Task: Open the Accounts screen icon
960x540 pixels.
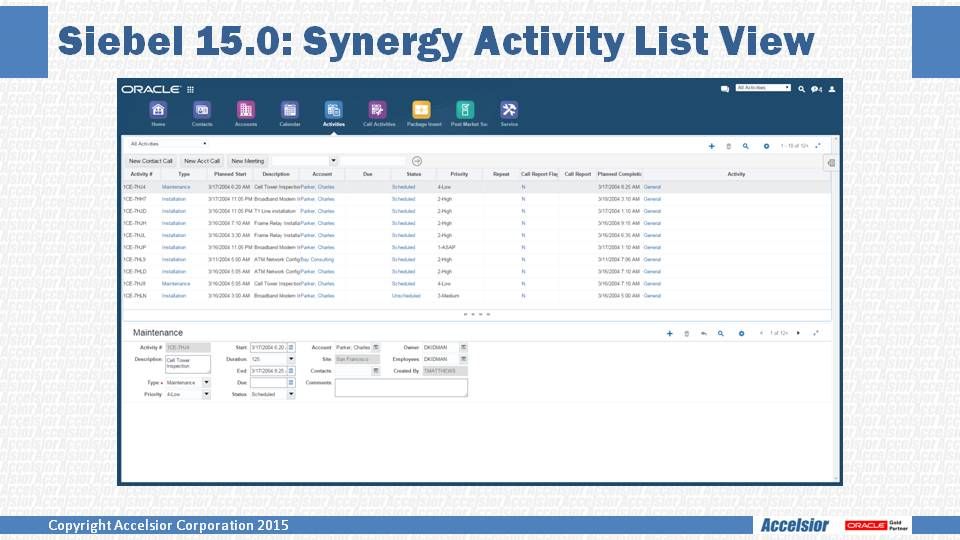Action: (x=245, y=110)
